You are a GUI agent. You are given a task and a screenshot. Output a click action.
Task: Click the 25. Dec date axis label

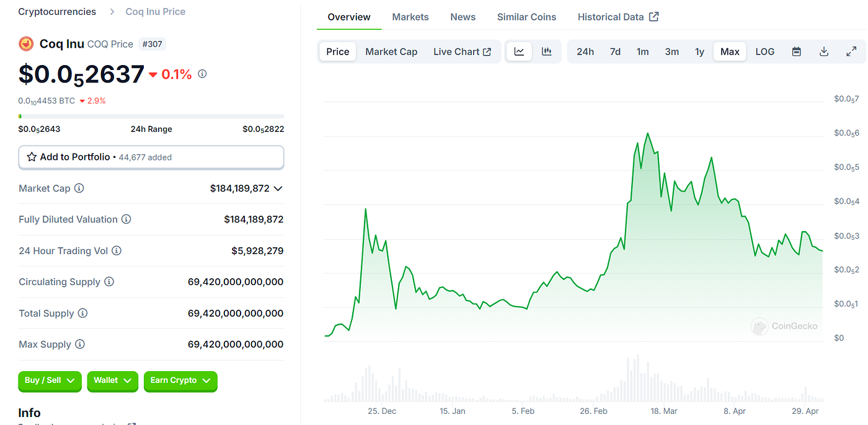(x=382, y=411)
